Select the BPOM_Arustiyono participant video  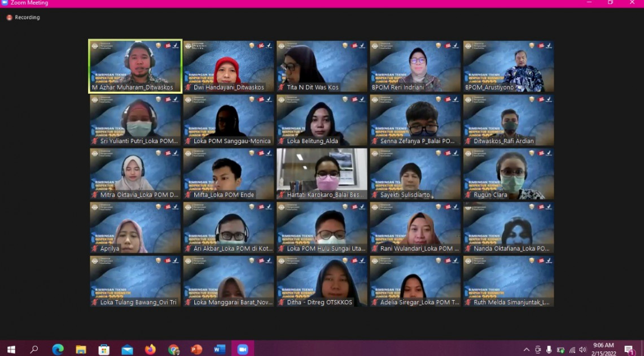pyautogui.click(x=509, y=66)
